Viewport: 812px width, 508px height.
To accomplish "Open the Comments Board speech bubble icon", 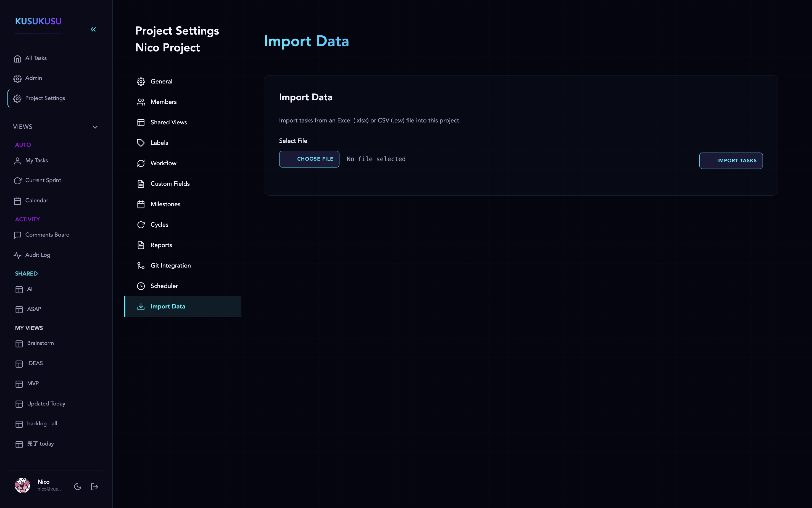I will coord(17,235).
